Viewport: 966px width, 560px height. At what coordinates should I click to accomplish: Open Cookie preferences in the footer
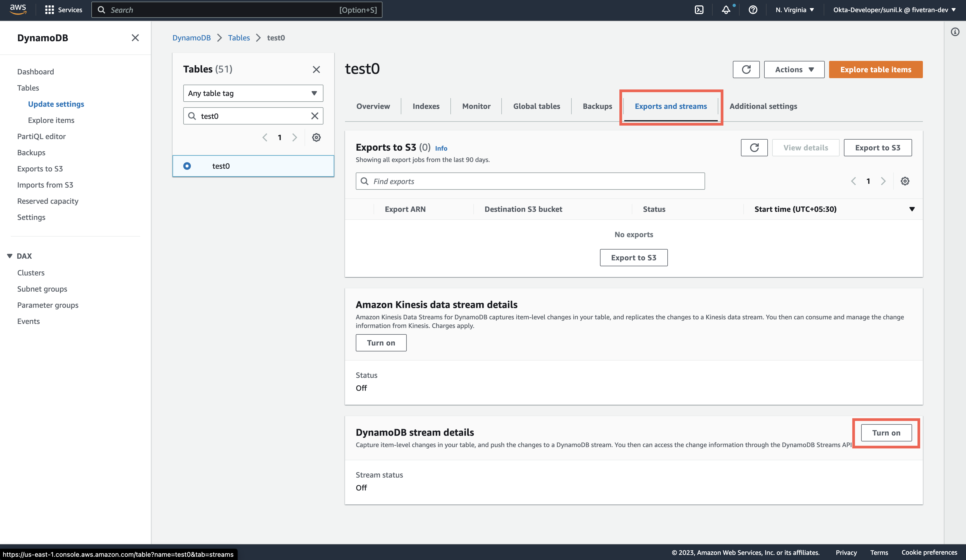[x=929, y=552]
